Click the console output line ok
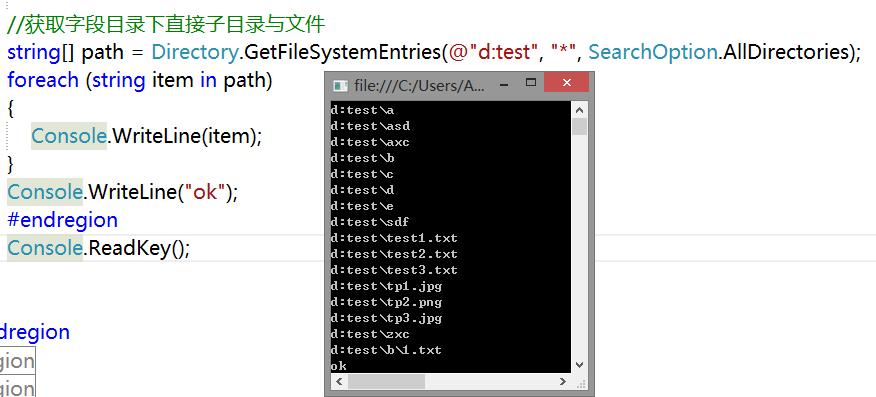Viewport: 876px width, 397px height. 338,366
